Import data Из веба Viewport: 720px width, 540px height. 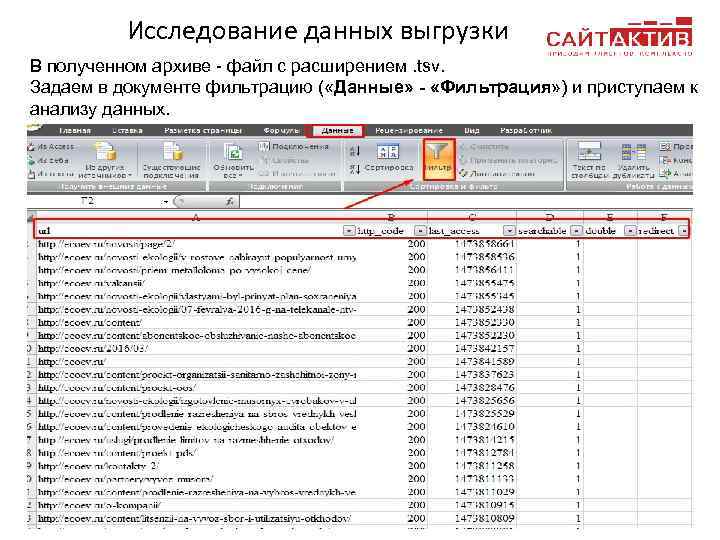point(49,160)
